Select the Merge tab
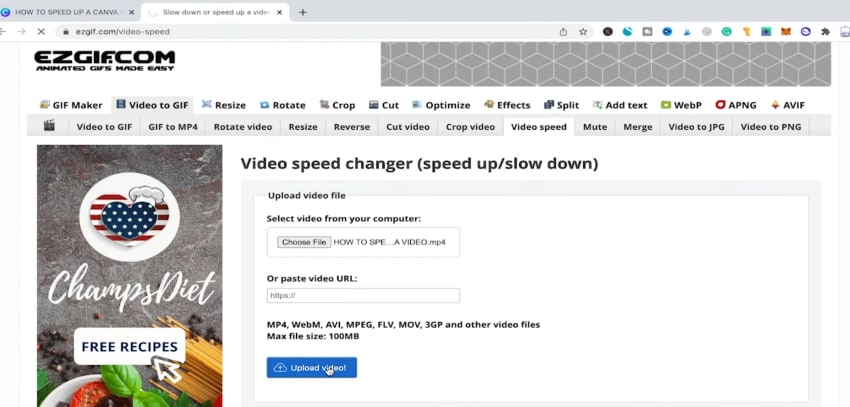850x407 pixels. point(638,127)
